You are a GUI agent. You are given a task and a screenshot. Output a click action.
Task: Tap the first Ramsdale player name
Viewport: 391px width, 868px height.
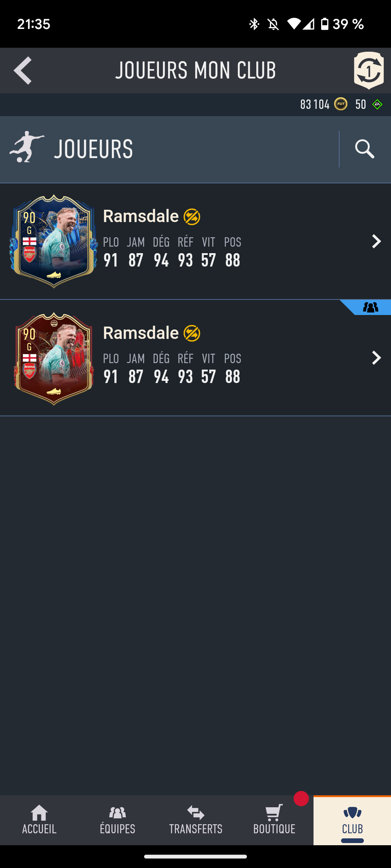(141, 216)
